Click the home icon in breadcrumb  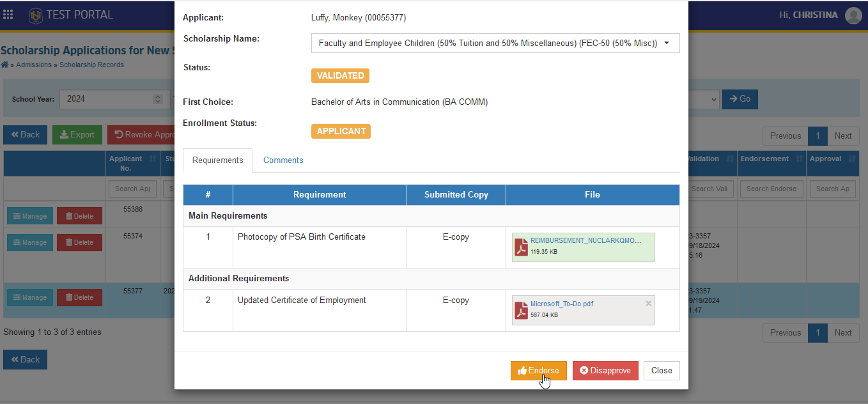[x=4, y=65]
